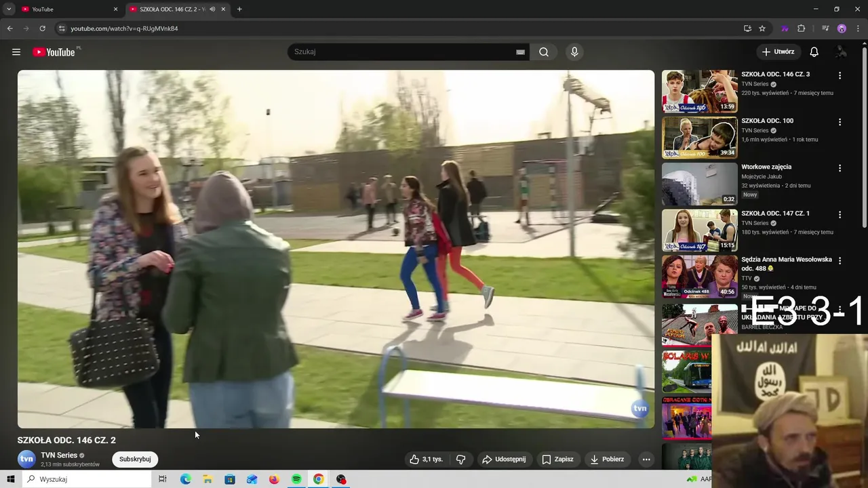
Task: Click the Szukaj search input field
Action: tap(403, 52)
